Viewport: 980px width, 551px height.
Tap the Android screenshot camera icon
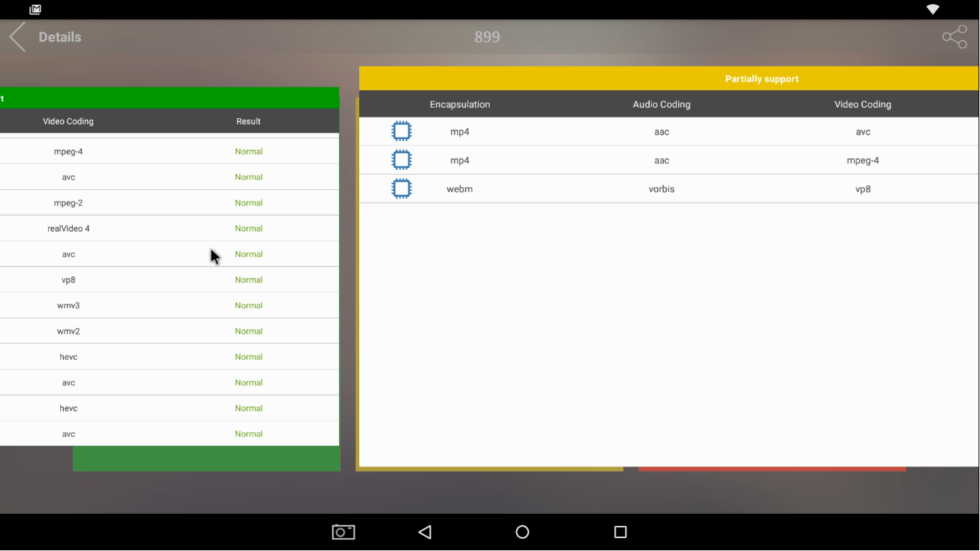(343, 532)
